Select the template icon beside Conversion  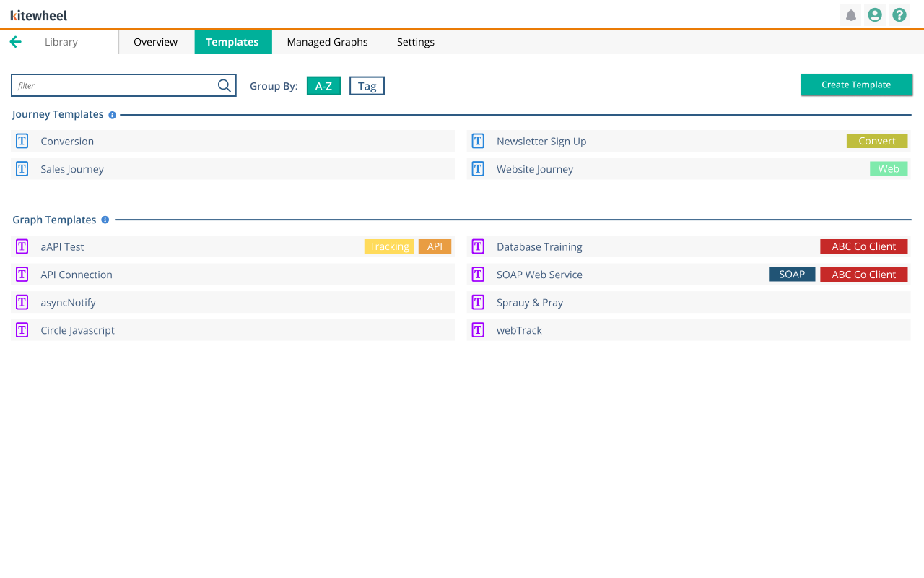22,141
